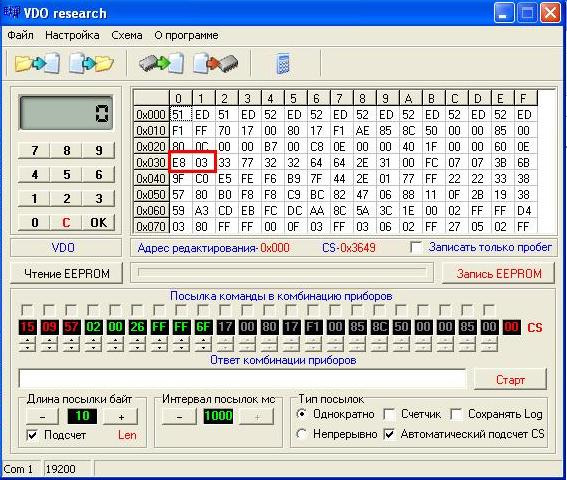Open the Настройка menu

point(72,35)
